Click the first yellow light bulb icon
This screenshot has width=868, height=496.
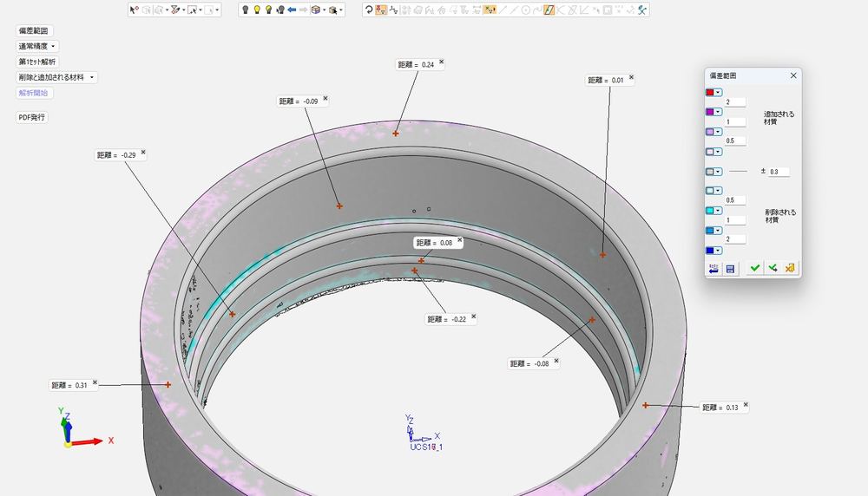point(257,10)
